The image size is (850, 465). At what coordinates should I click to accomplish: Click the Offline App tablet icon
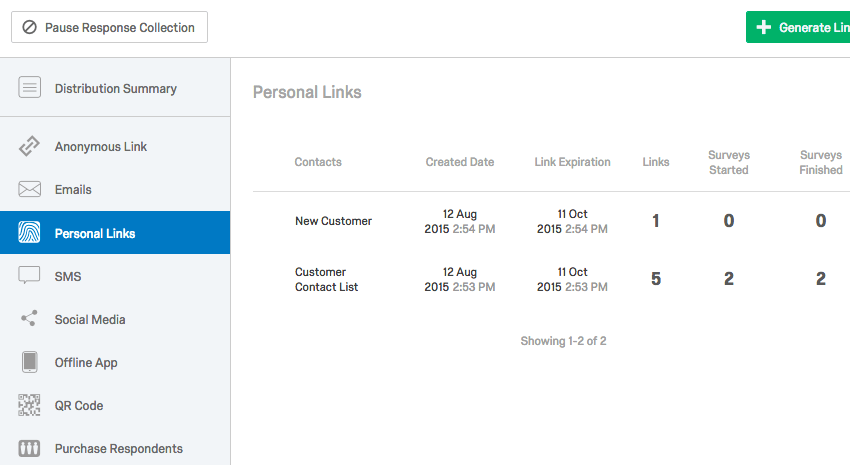(x=30, y=362)
